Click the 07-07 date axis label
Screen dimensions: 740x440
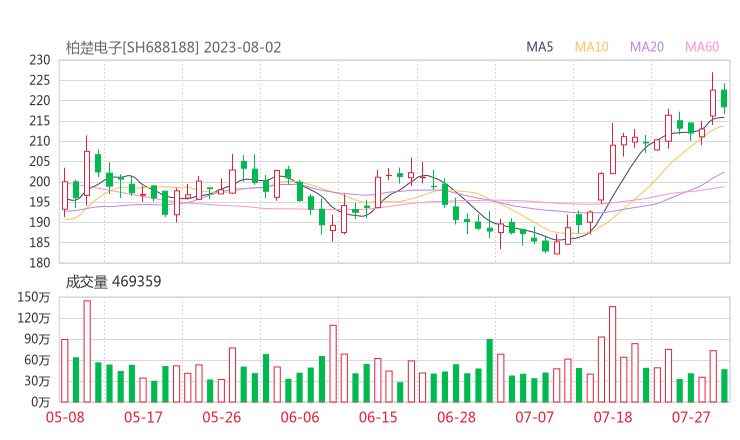[x=534, y=417]
